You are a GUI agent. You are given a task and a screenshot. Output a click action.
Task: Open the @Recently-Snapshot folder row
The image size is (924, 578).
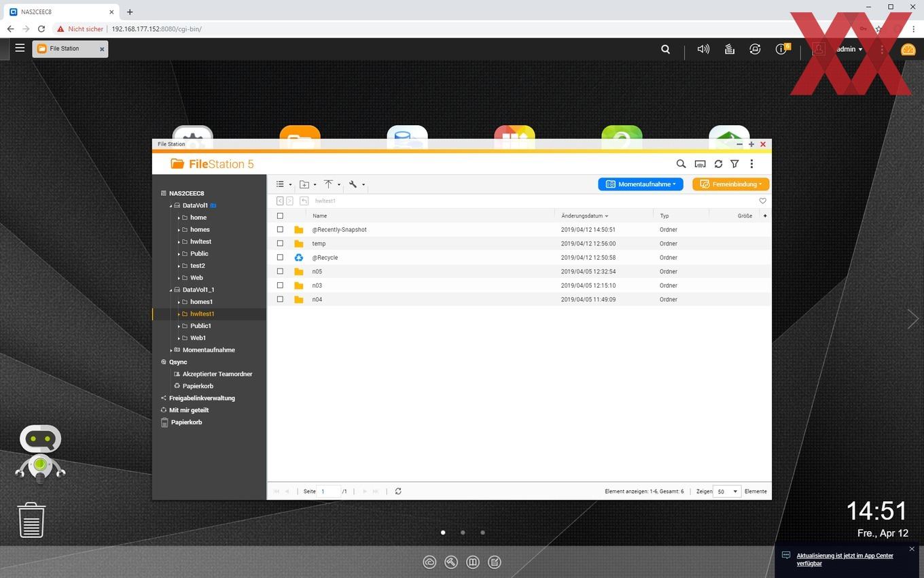pyautogui.click(x=520, y=230)
